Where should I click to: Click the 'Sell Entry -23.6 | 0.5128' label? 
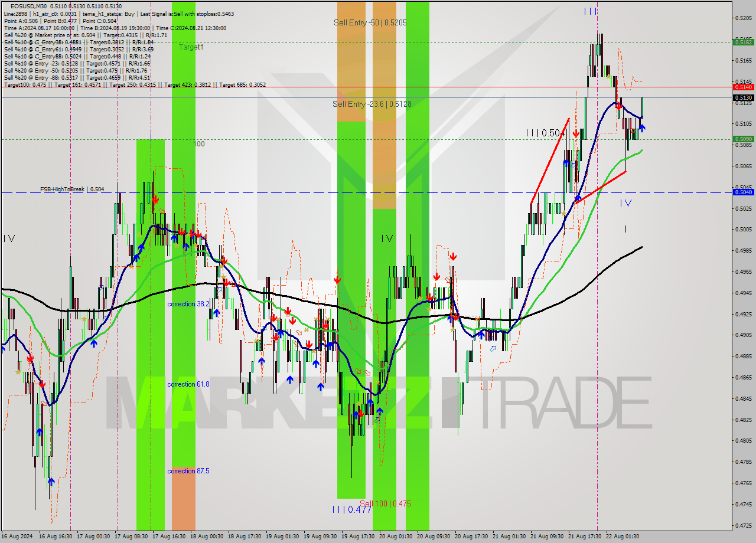(372, 104)
